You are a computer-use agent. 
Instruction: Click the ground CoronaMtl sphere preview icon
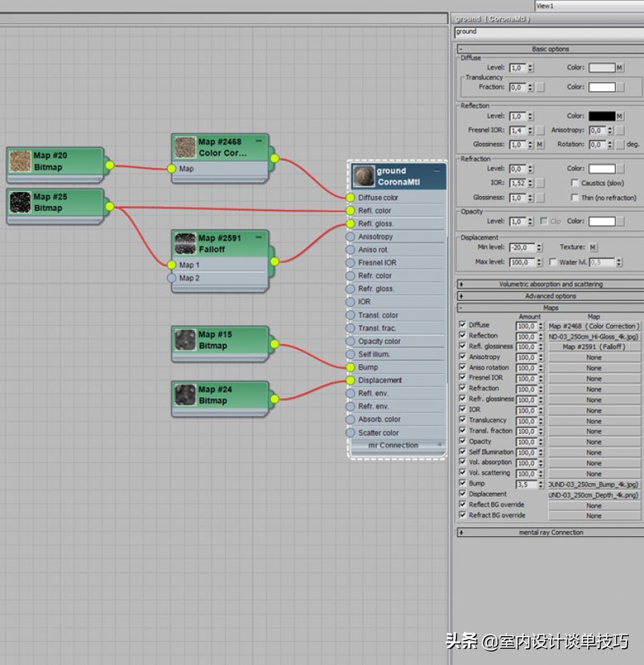coord(364,176)
